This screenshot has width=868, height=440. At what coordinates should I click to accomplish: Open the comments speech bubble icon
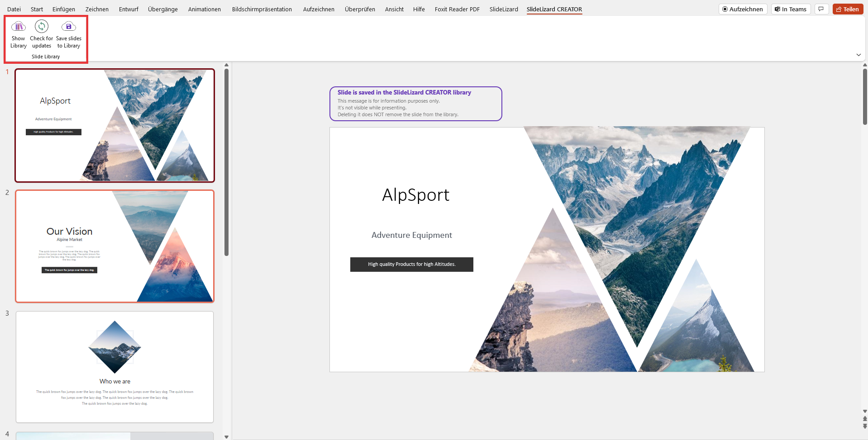click(x=821, y=9)
